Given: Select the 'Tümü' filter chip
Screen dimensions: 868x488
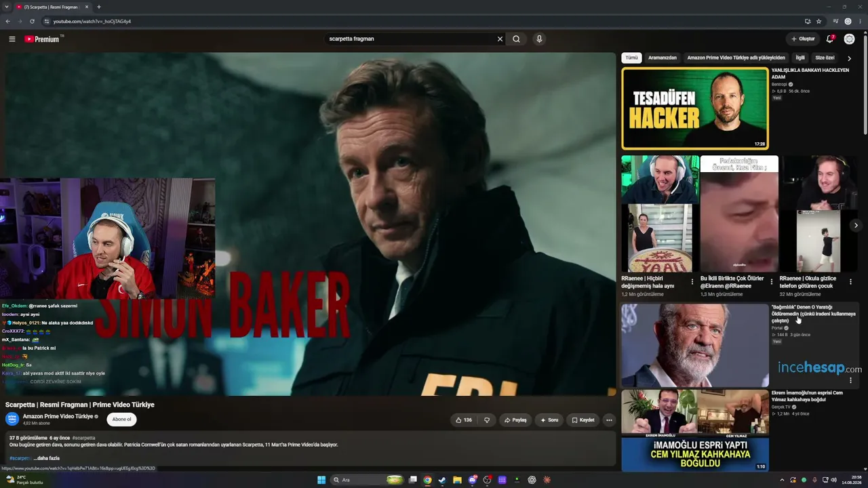Looking at the screenshot, I should click(x=631, y=58).
